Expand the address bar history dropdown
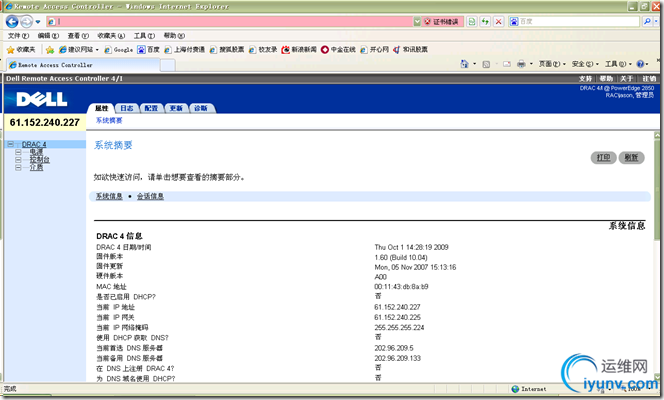This screenshot has height=400, width=664. click(417, 22)
